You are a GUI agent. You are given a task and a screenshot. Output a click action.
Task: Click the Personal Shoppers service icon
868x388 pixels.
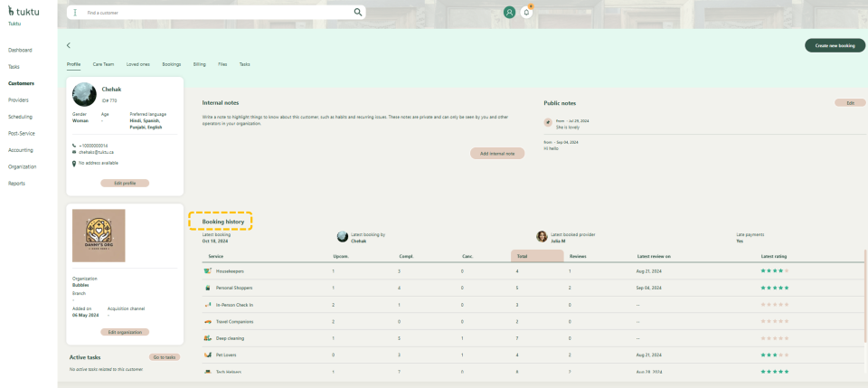pos(208,288)
